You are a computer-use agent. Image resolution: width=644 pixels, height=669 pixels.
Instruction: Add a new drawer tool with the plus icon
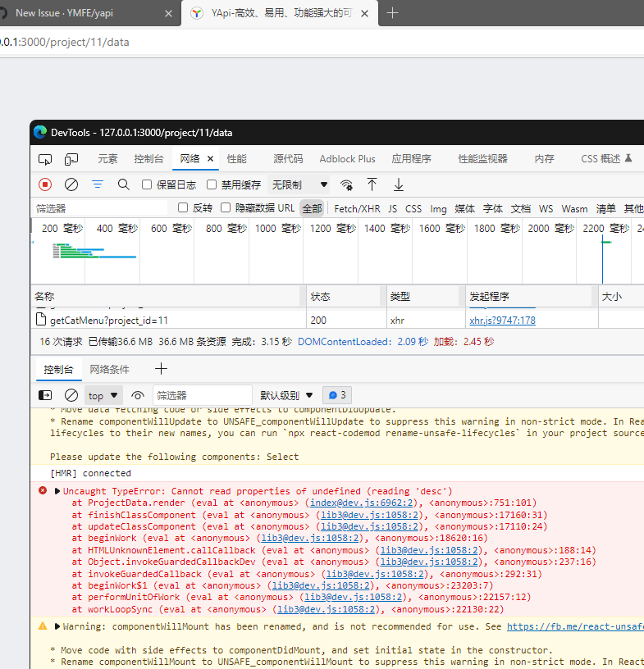(161, 369)
